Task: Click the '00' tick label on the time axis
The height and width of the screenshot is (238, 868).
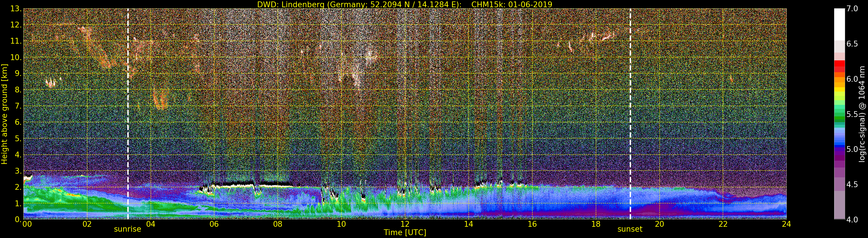Action: click(27, 224)
